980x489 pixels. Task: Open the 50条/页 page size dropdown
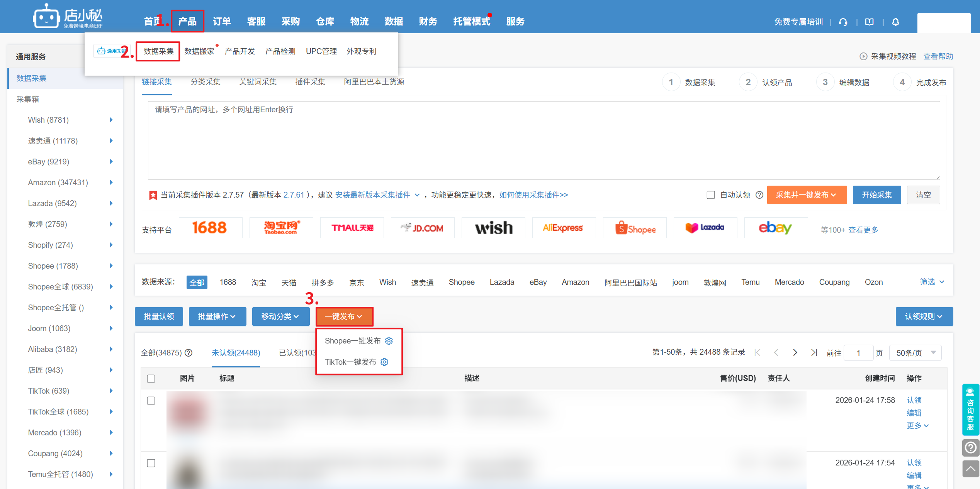pyautogui.click(x=915, y=353)
